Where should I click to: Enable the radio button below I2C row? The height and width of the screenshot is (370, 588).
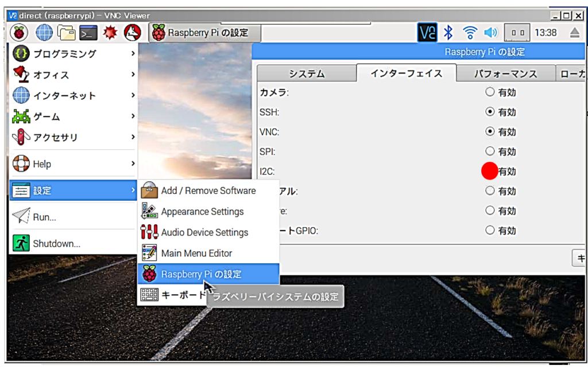pyautogui.click(x=490, y=191)
